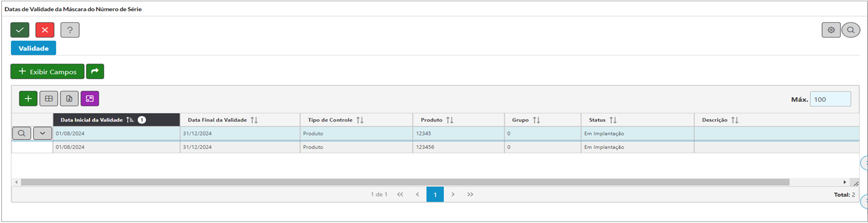The width and height of the screenshot is (868, 223).
Task: Click the green share arrow button
Action: [95, 72]
